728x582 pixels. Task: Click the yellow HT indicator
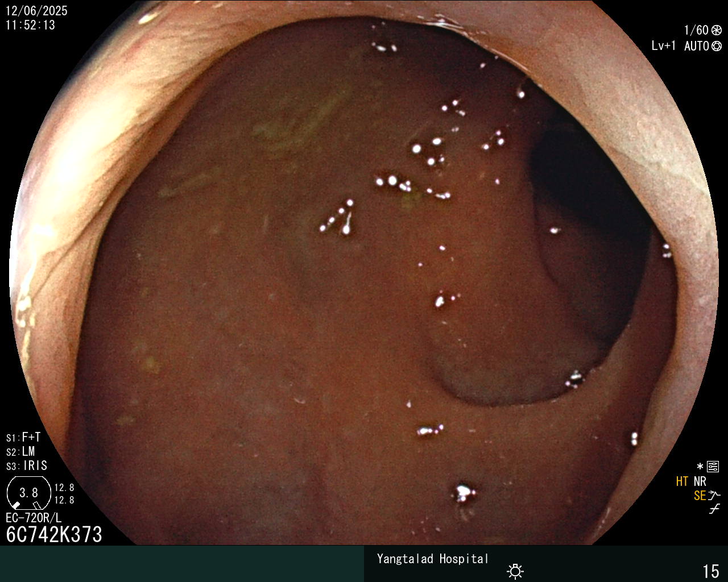coord(682,481)
